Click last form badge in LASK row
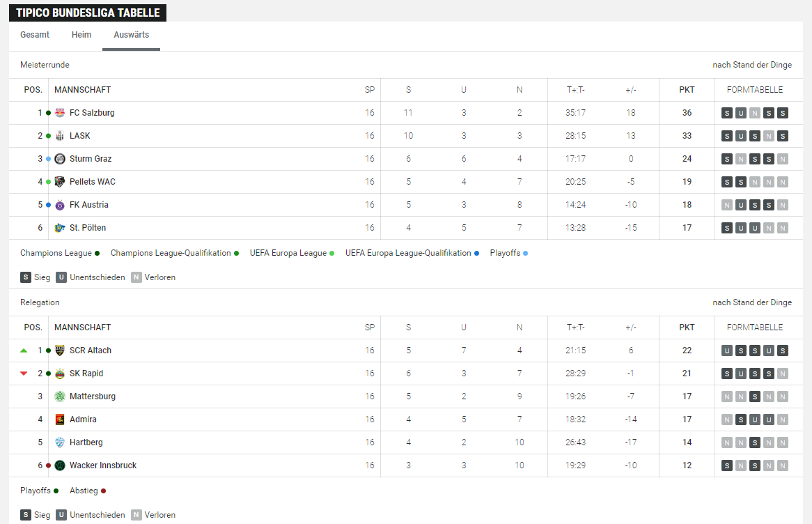The width and height of the screenshot is (812, 524). coord(783,136)
